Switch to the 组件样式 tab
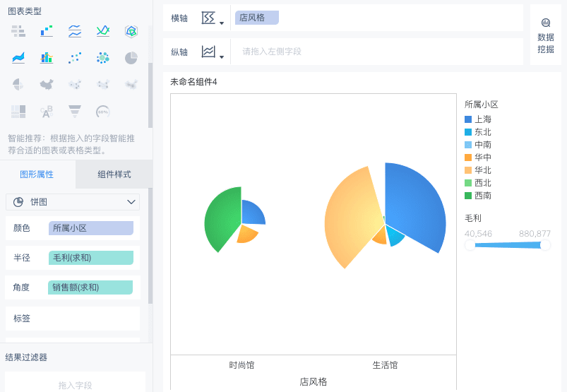Image resolution: width=567 pixels, height=392 pixels. pos(114,174)
